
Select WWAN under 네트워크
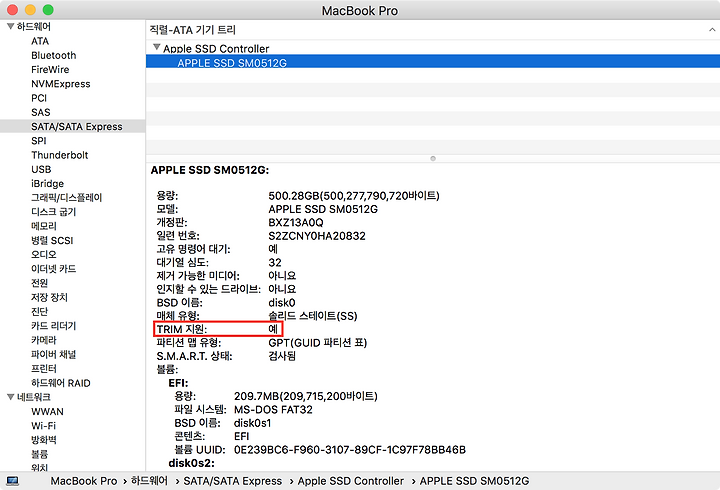47,411
